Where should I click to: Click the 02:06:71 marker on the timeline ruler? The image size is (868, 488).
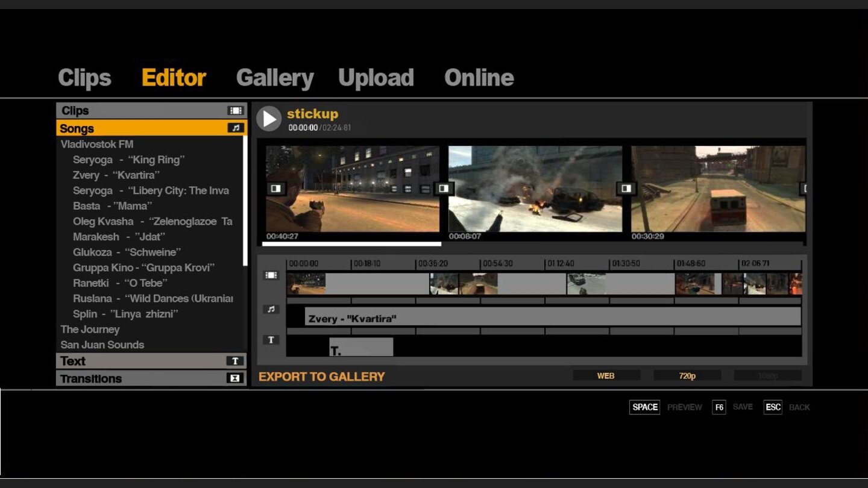755,263
